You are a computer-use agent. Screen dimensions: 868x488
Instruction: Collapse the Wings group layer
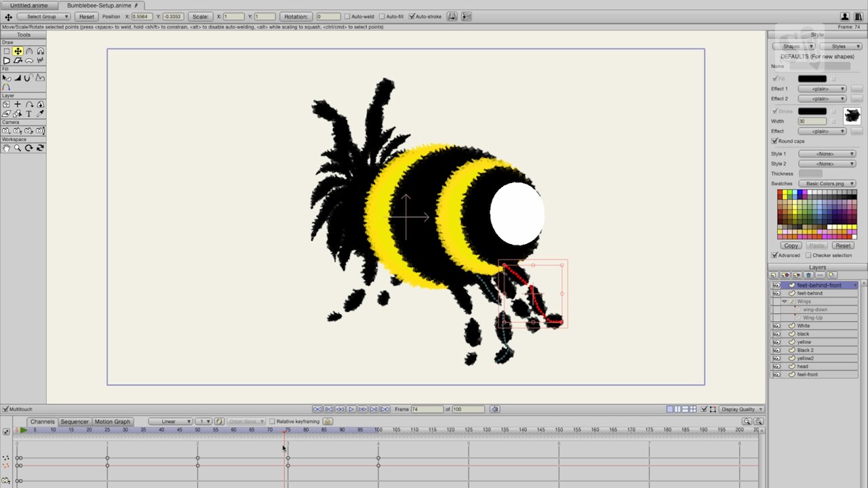coord(785,302)
